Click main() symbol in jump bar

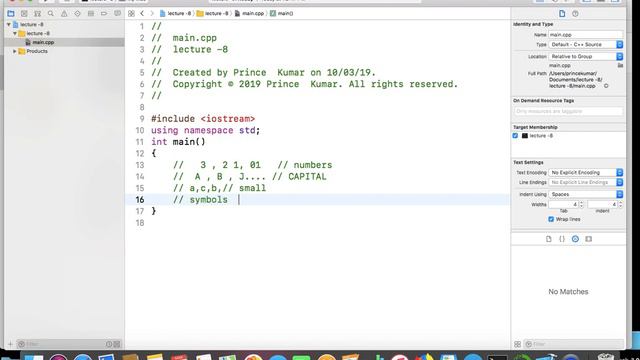[x=282, y=13]
